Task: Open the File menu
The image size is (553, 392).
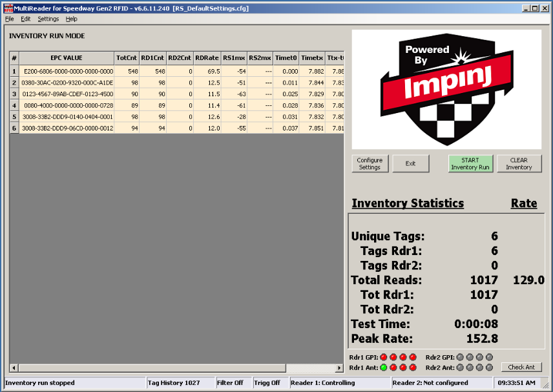Action: point(10,19)
